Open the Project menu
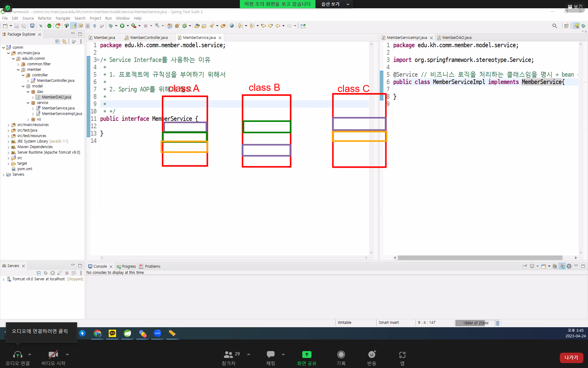 click(95, 18)
